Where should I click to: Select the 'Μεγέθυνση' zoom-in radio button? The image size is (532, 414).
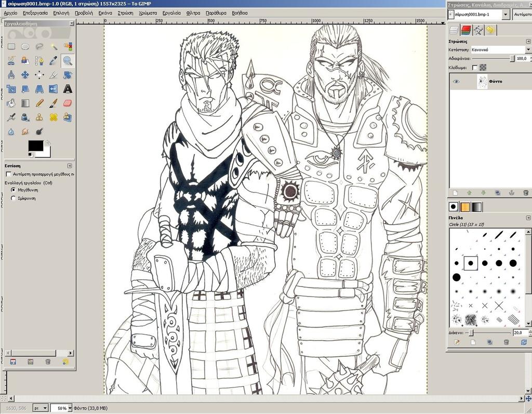13,190
